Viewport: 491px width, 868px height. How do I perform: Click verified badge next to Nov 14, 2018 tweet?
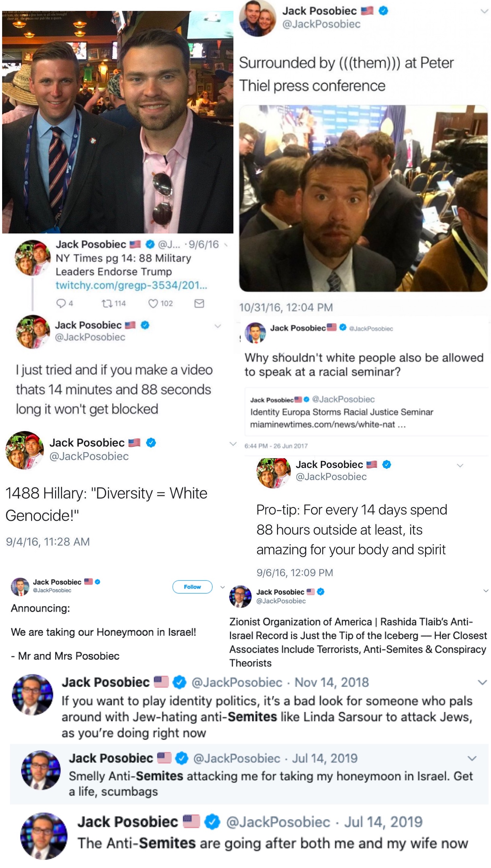(179, 682)
